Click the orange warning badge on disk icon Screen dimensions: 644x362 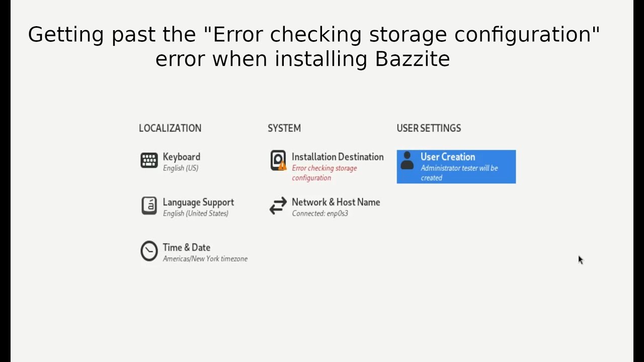tap(282, 166)
